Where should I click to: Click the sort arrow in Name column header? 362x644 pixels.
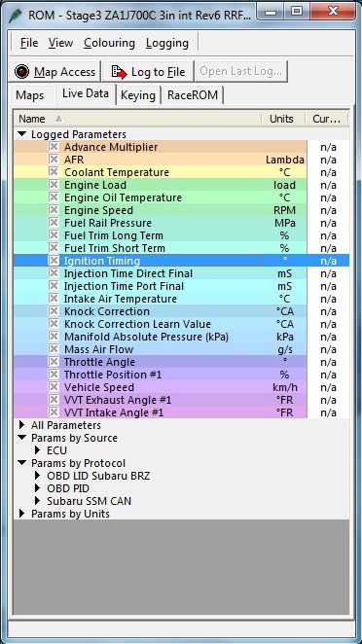click(58, 119)
